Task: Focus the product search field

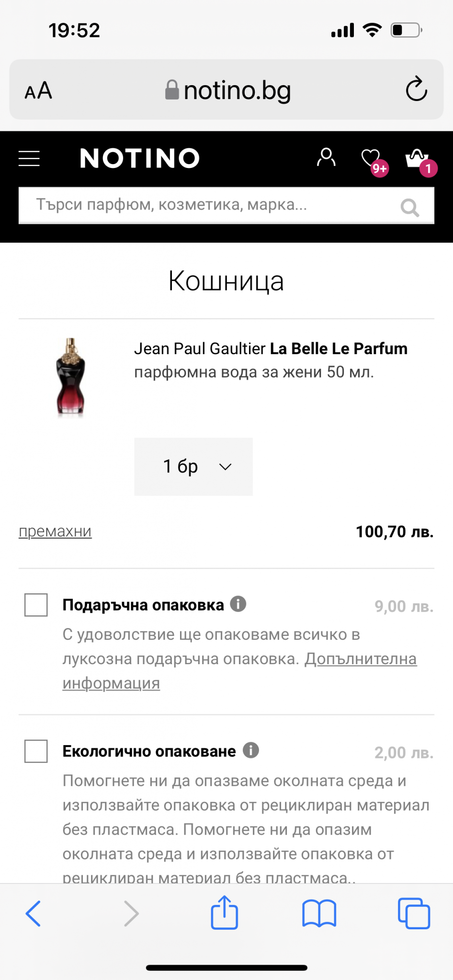Action: 206,205
